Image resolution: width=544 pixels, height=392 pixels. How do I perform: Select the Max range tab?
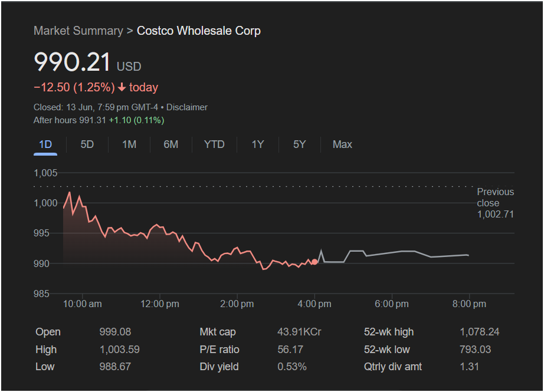342,144
